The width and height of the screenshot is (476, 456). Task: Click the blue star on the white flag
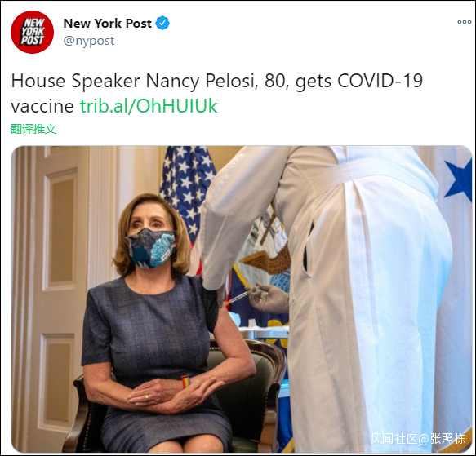[459, 179]
